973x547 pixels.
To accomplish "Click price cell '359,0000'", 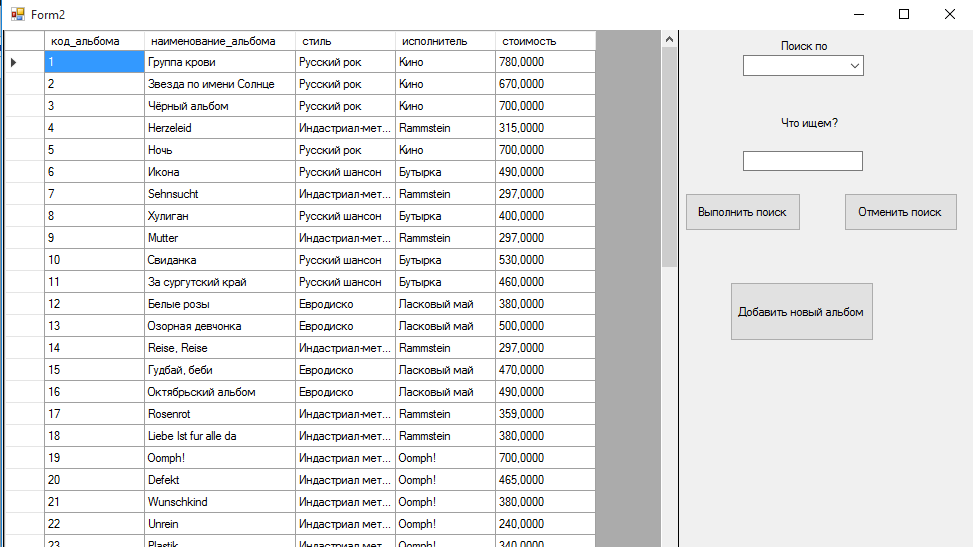I will pos(545,414).
